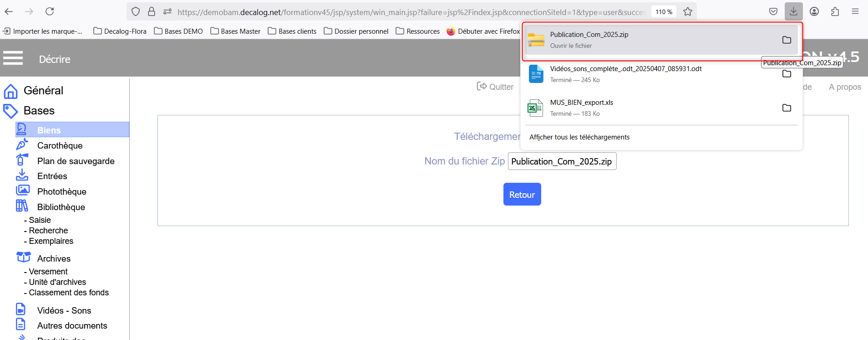This screenshot has width=868, height=340.
Task: Open the Ressources bookmarks folder
Action: click(417, 31)
